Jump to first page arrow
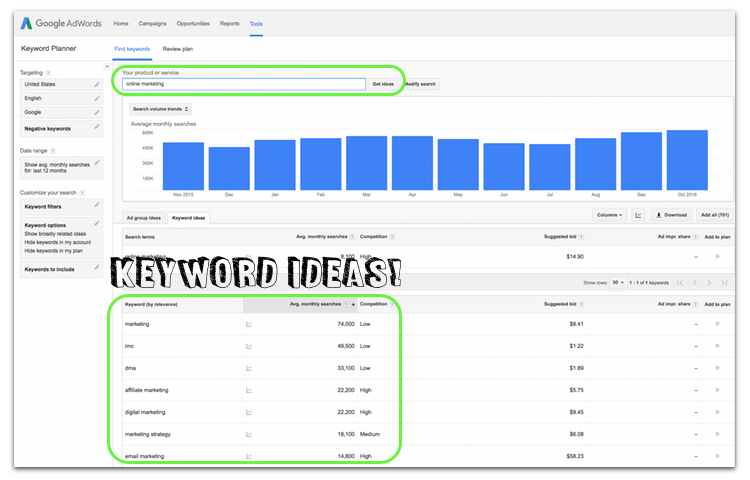The height and width of the screenshot is (480, 750). coord(680,283)
